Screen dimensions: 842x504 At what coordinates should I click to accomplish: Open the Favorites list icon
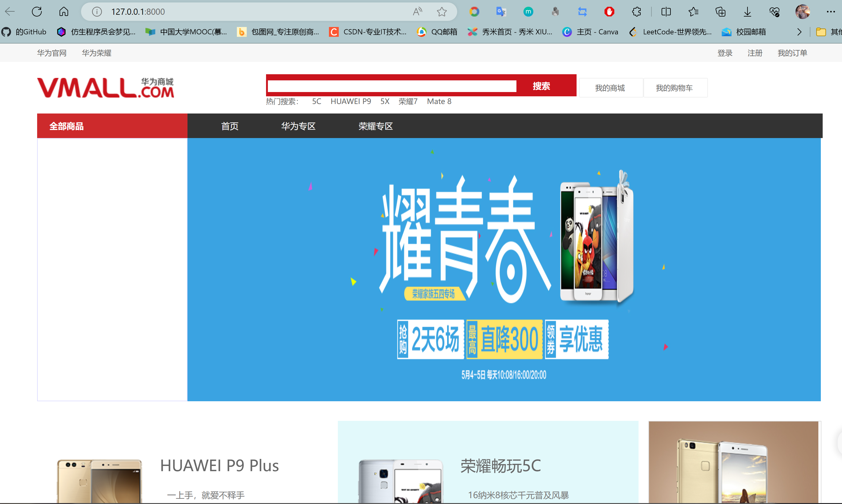pos(693,12)
